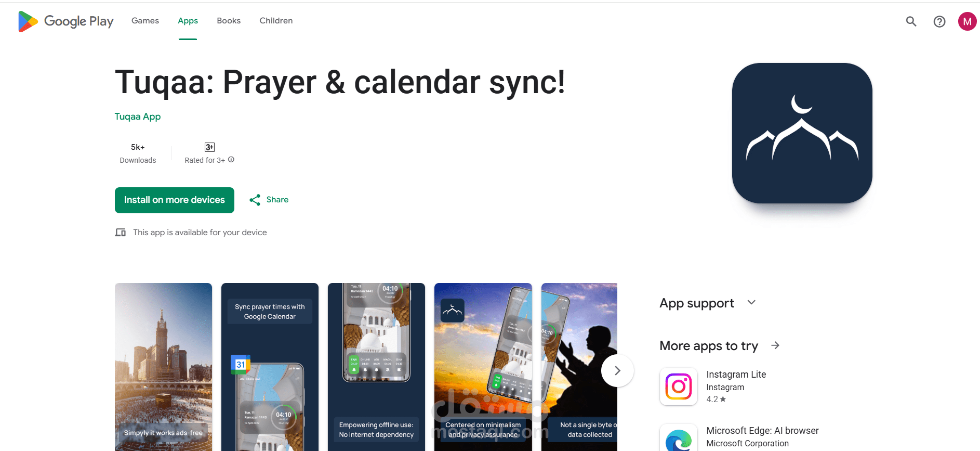This screenshot has width=980, height=451.
Task: Show next screenshots with carousel arrow
Action: pyautogui.click(x=617, y=370)
